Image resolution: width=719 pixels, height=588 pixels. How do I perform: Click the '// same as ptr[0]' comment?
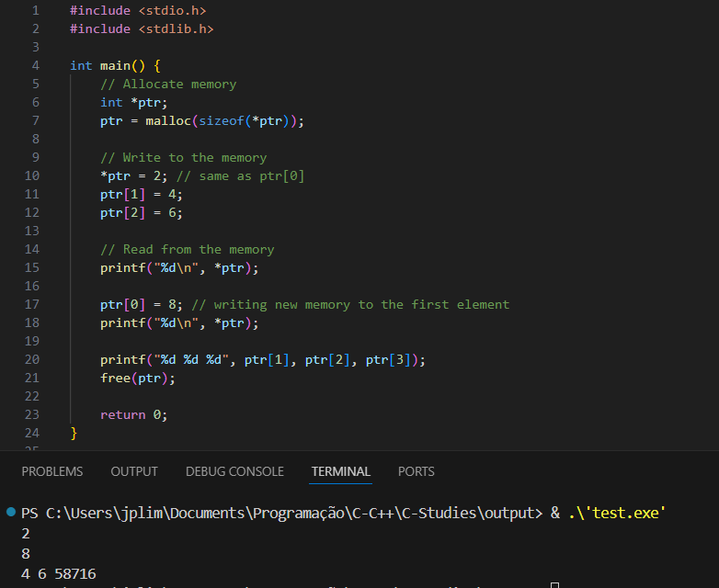pos(240,176)
